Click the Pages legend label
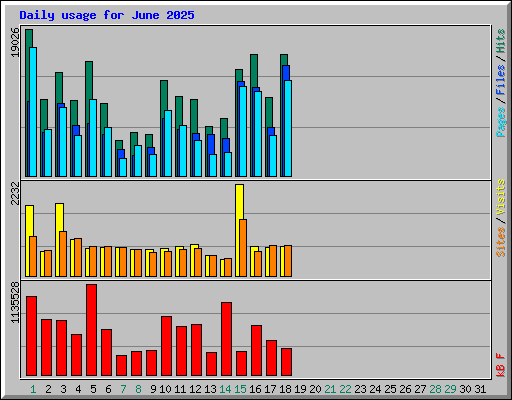Image resolution: width=512 pixels, height=400 pixels. pos(500,122)
